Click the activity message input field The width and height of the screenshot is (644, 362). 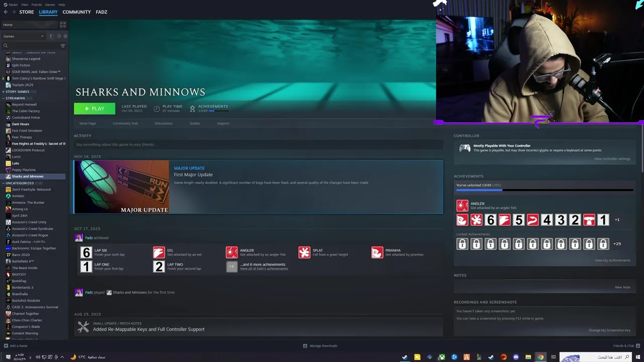coord(258,145)
